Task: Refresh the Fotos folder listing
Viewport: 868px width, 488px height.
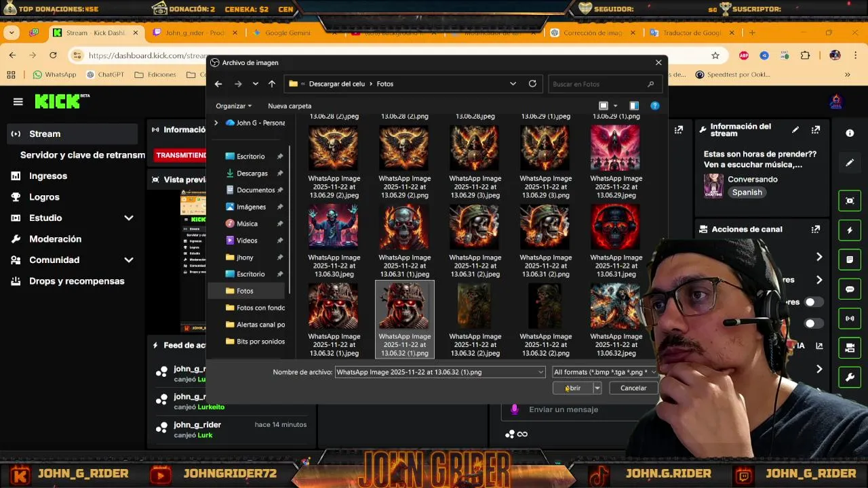Action: pos(532,84)
